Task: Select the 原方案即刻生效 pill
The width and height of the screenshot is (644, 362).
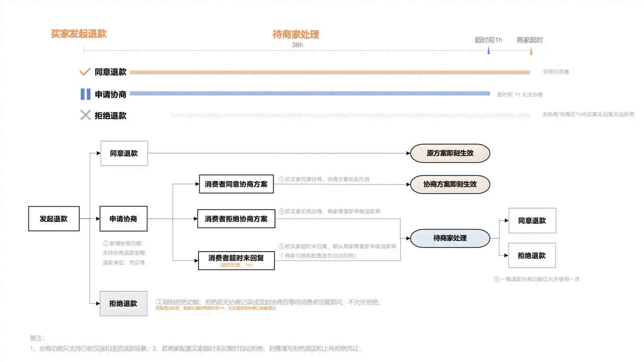Action: point(450,153)
